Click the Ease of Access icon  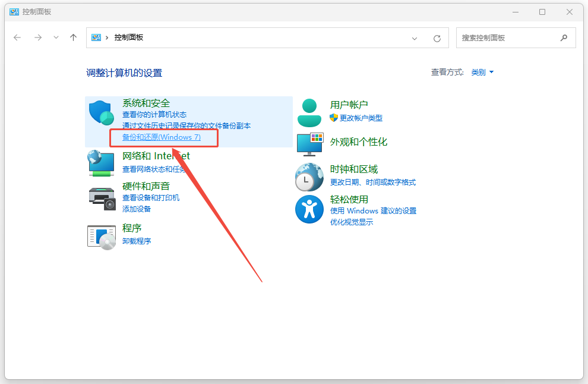click(309, 209)
